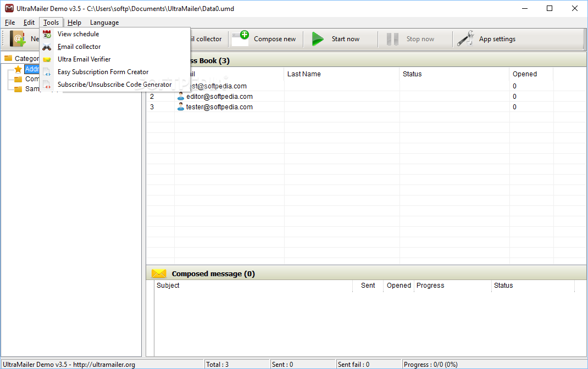The height and width of the screenshot is (369, 588).
Task: Click Sent : 0 in status bar
Action: pos(282,365)
